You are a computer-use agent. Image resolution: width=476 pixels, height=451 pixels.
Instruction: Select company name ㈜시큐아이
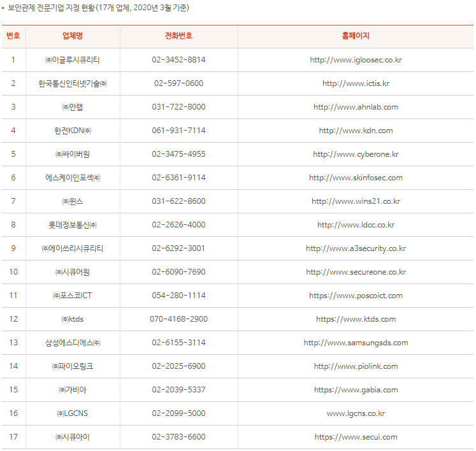coord(72,437)
